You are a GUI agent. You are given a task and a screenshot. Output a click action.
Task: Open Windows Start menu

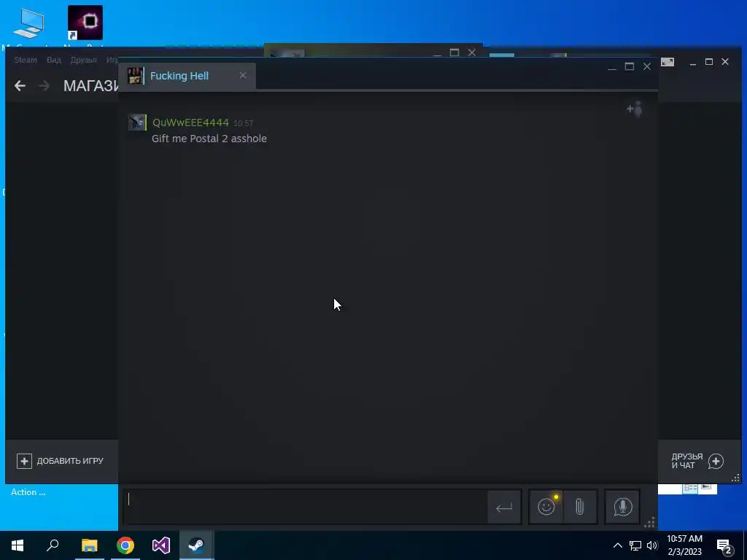[18, 545]
